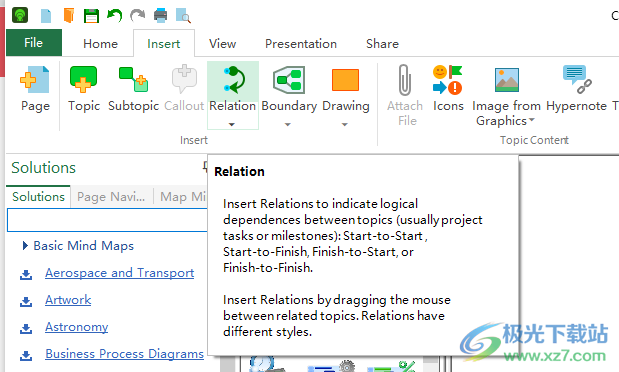Click the Callout button
619x372 pixels.
click(184, 89)
